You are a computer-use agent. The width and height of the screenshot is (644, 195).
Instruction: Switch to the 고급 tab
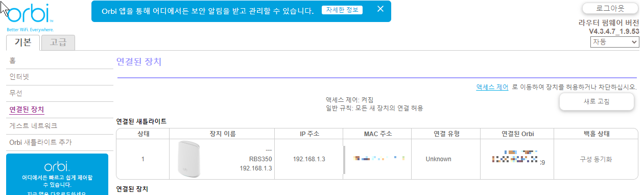pyautogui.click(x=58, y=43)
